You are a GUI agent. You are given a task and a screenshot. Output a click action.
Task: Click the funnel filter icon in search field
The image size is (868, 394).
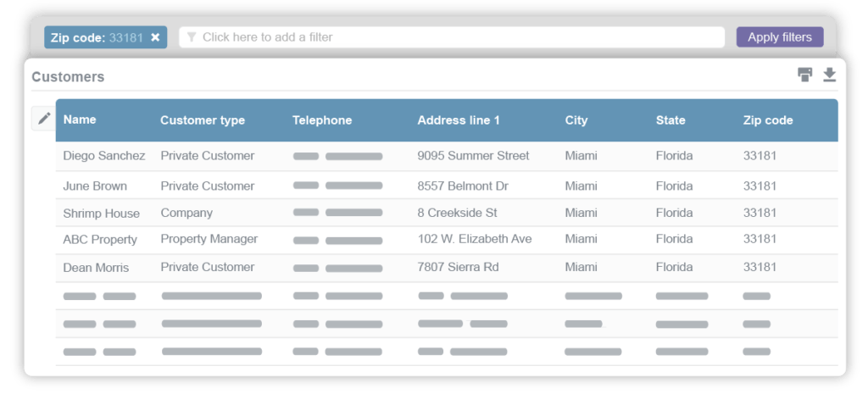pyautogui.click(x=192, y=37)
